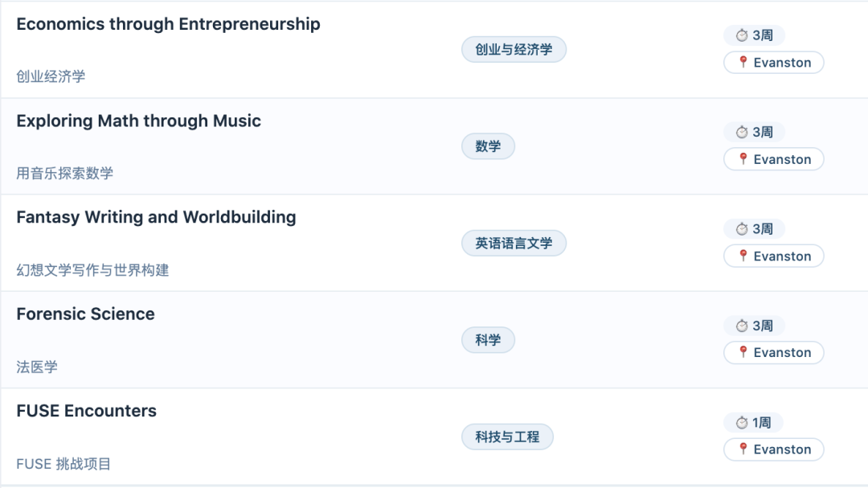Click Evanston location tag for Fantasy Writing
Image resolution: width=868 pixels, height=488 pixels.
774,256
